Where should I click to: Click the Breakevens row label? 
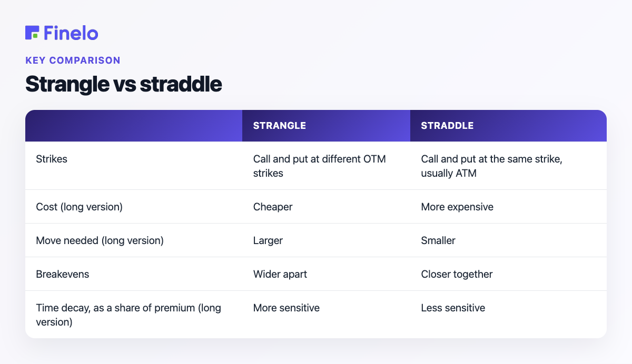pos(62,274)
